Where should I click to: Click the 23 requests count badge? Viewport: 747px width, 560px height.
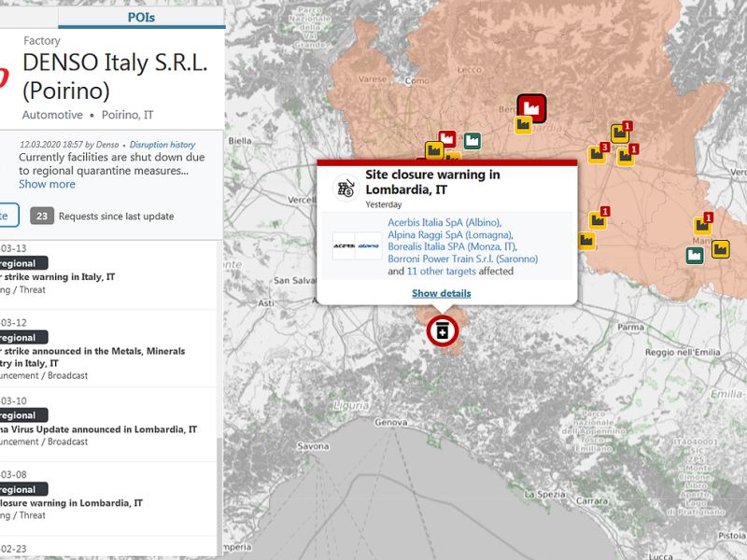(x=42, y=217)
